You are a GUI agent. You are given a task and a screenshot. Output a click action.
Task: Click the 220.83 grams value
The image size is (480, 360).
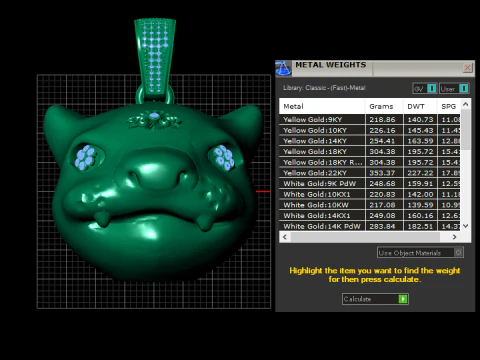[x=382, y=194]
